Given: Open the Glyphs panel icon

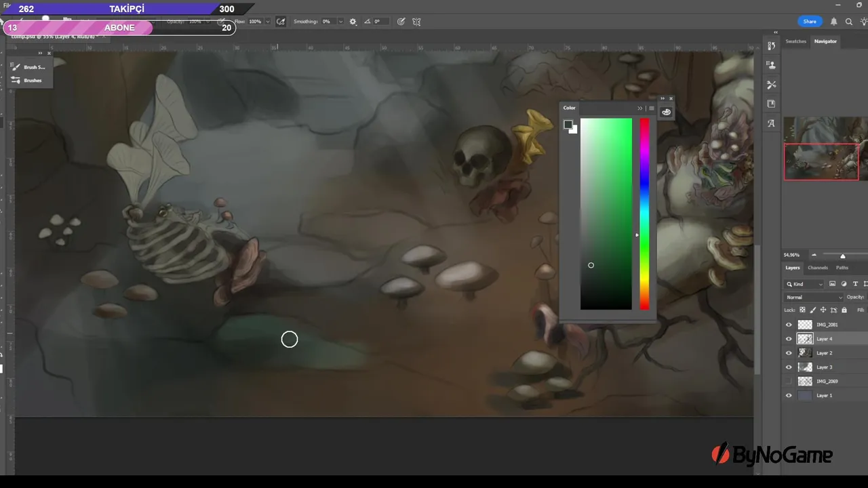Looking at the screenshot, I should click(771, 123).
